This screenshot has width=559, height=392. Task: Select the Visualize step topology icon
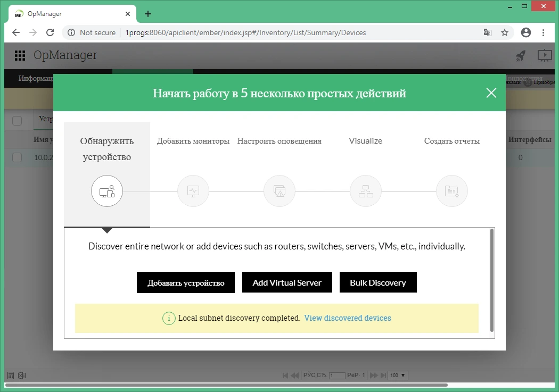366,191
